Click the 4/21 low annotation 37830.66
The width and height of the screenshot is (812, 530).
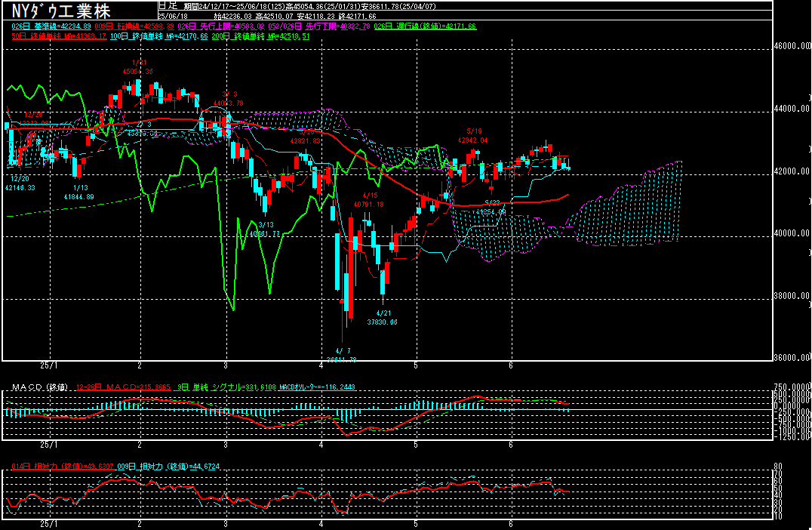pyautogui.click(x=383, y=318)
